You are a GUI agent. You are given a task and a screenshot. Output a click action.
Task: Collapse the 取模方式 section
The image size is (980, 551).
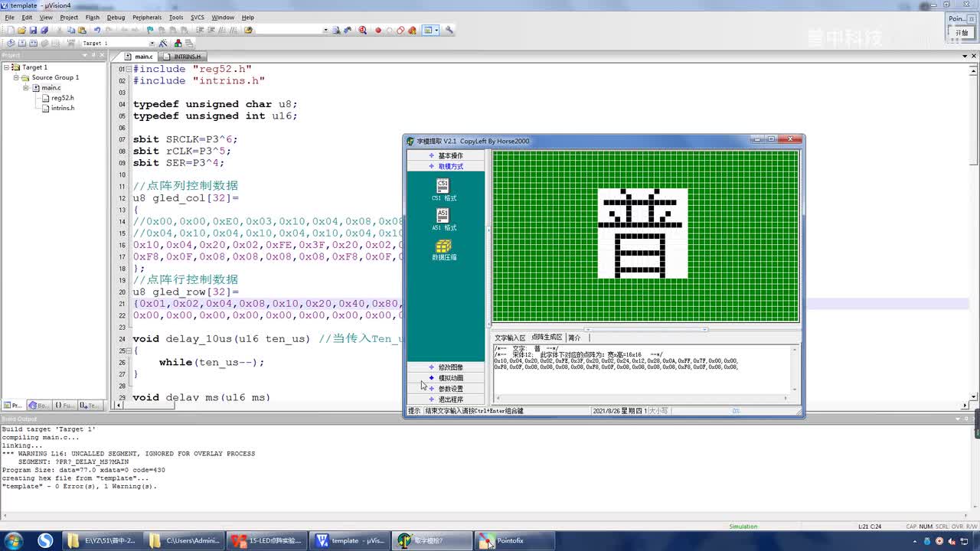[x=446, y=166]
